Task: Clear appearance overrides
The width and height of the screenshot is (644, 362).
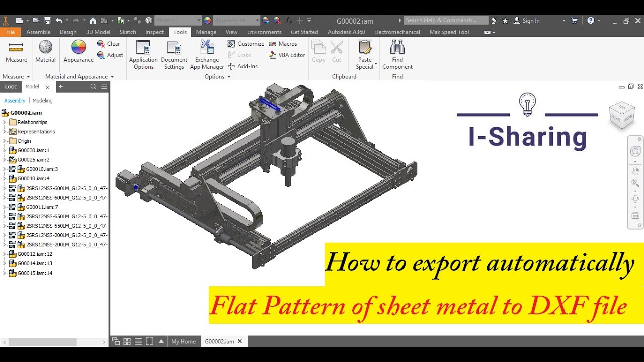Action: click(109, 44)
